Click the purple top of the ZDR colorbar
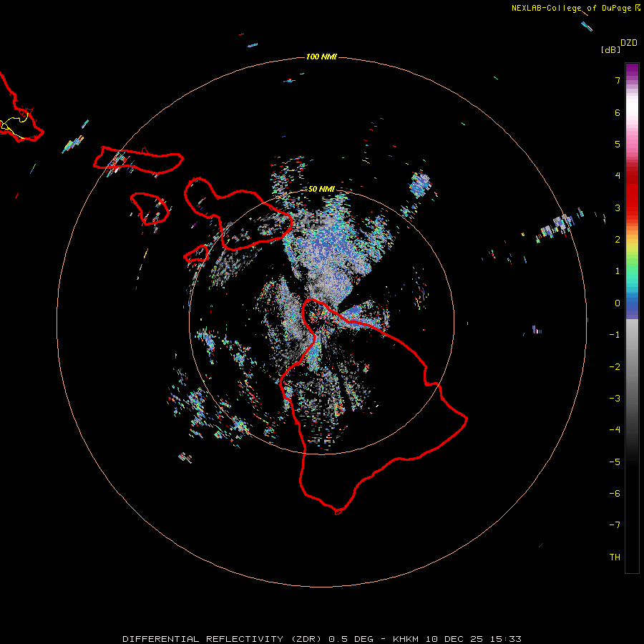Image resolution: width=644 pixels, height=644 pixels. click(632, 70)
